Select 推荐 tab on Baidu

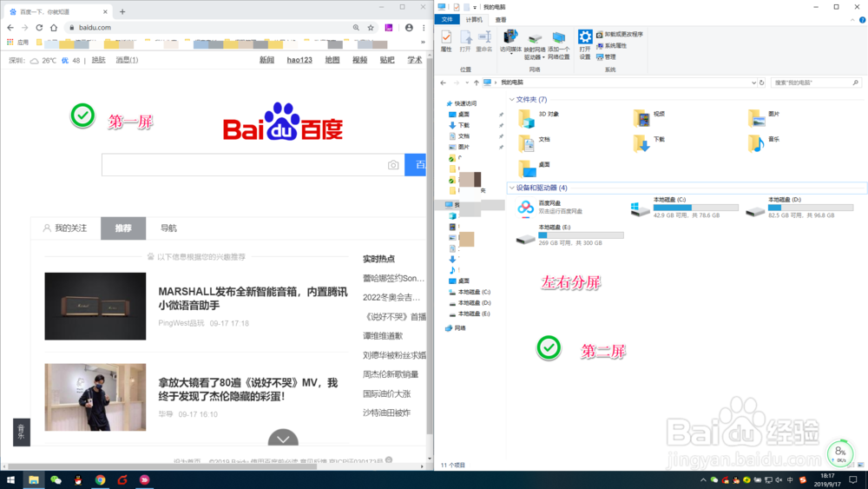(x=123, y=228)
